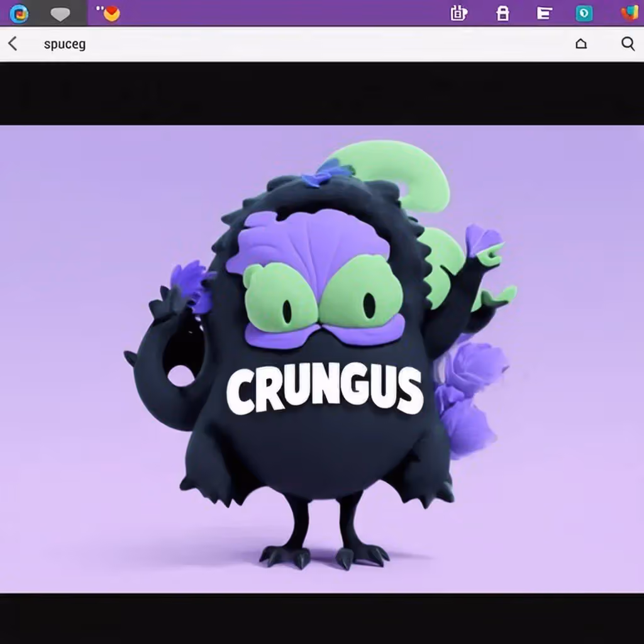
Task: Click the back arrow beside spuceg
Action: 13,43
